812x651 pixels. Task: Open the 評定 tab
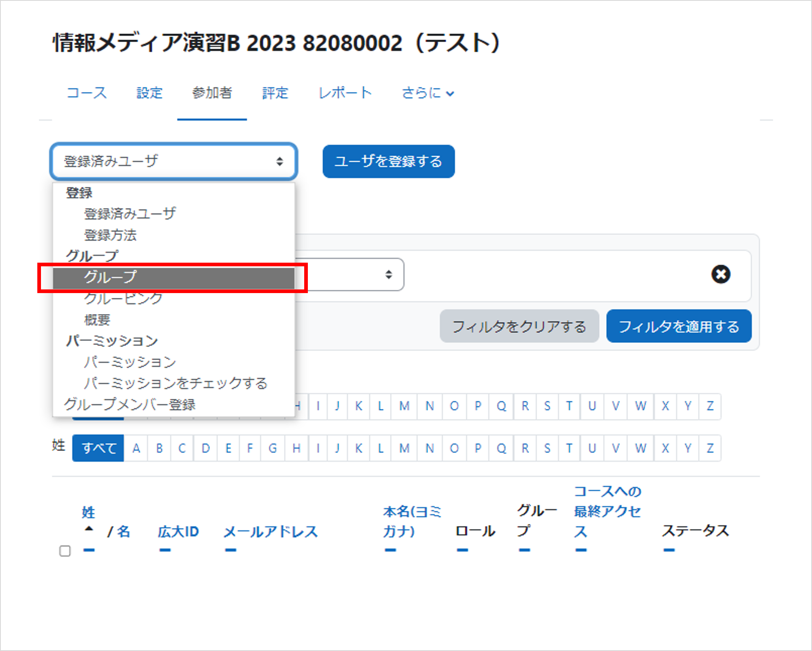pos(275,93)
